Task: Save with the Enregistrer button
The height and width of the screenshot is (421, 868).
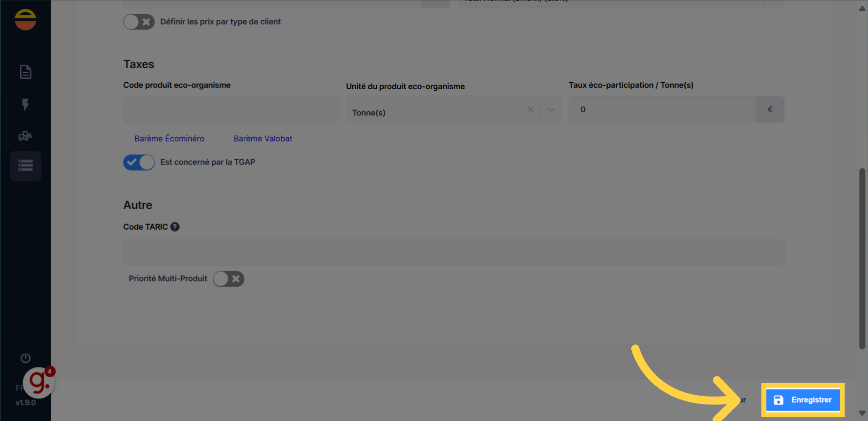Action: [803, 400]
